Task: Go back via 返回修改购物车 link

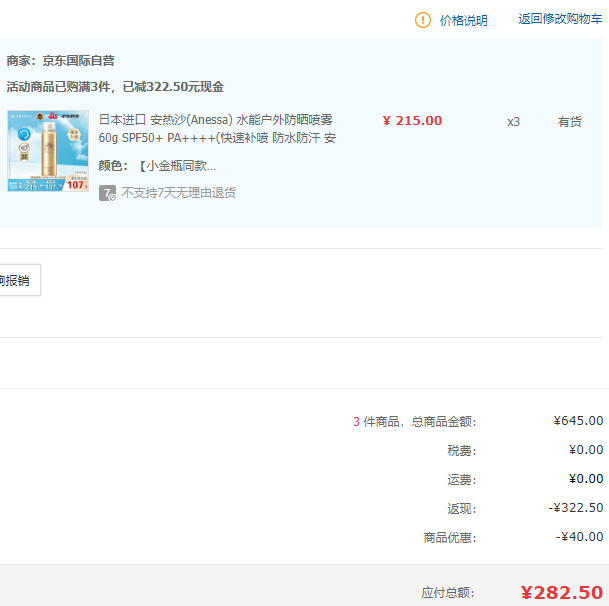Action: pos(560,19)
